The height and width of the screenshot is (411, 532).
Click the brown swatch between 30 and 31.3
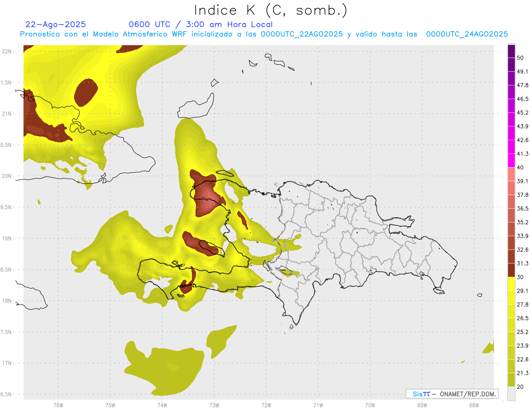(x=511, y=270)
